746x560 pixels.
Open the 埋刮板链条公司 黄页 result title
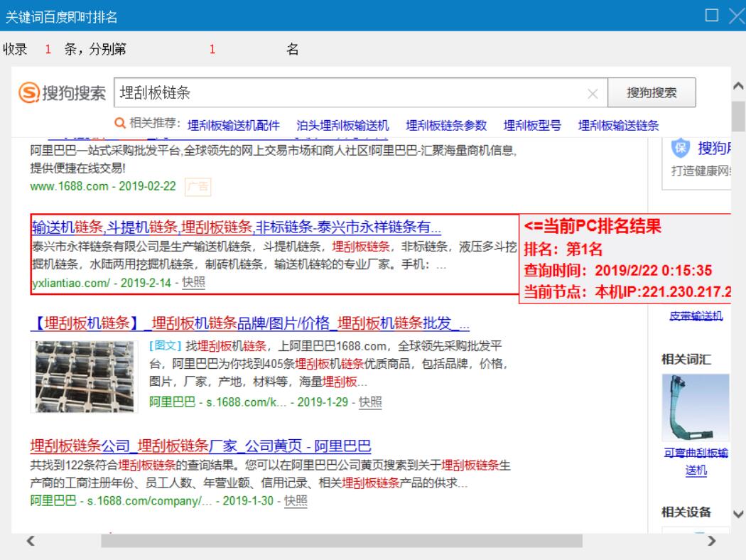click(x=200, y=446)
